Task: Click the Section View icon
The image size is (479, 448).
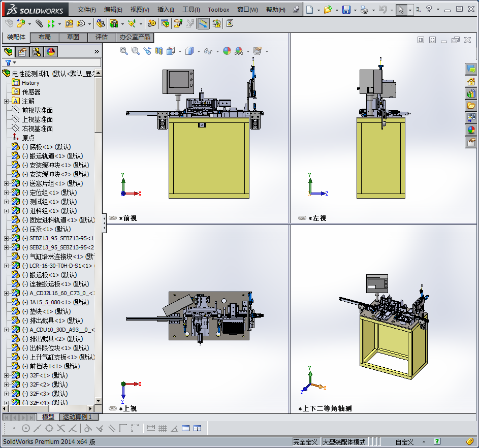Action: (159, 51)
